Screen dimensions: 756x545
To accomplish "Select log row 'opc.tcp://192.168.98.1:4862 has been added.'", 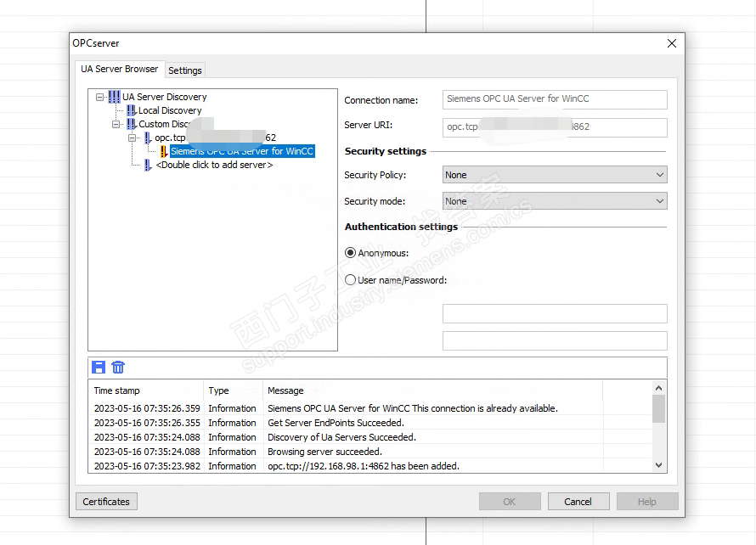I will coord(370,466).
